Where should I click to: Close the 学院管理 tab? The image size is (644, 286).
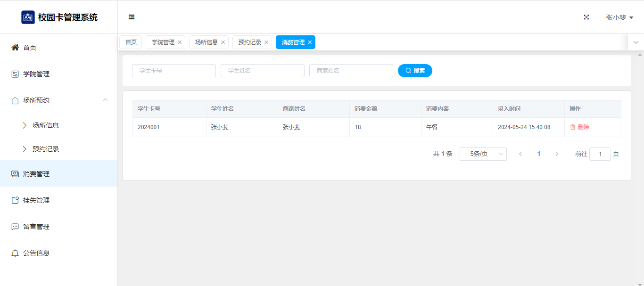180,42
